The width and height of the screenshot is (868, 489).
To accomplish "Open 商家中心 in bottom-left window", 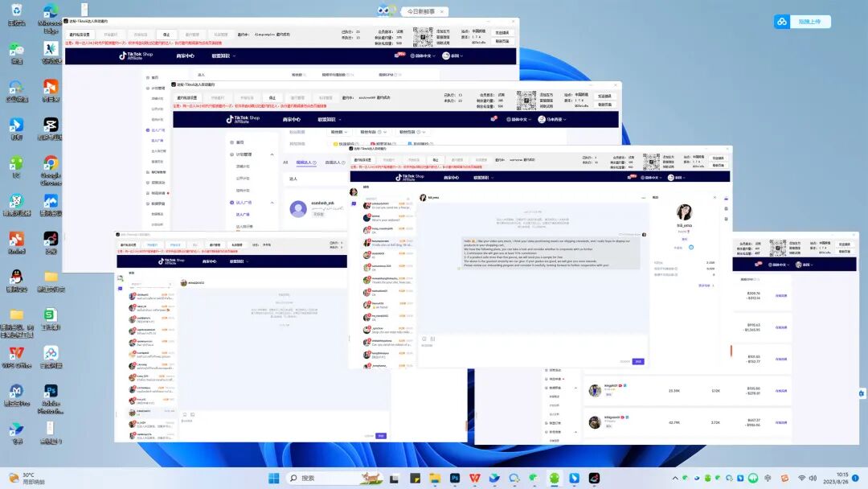I will tap(209, 261).
